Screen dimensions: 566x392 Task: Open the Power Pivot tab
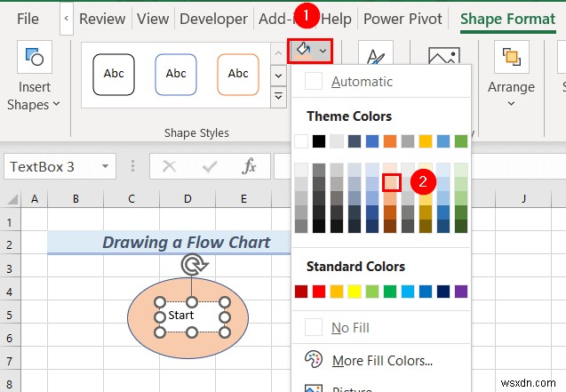[403, 19]
